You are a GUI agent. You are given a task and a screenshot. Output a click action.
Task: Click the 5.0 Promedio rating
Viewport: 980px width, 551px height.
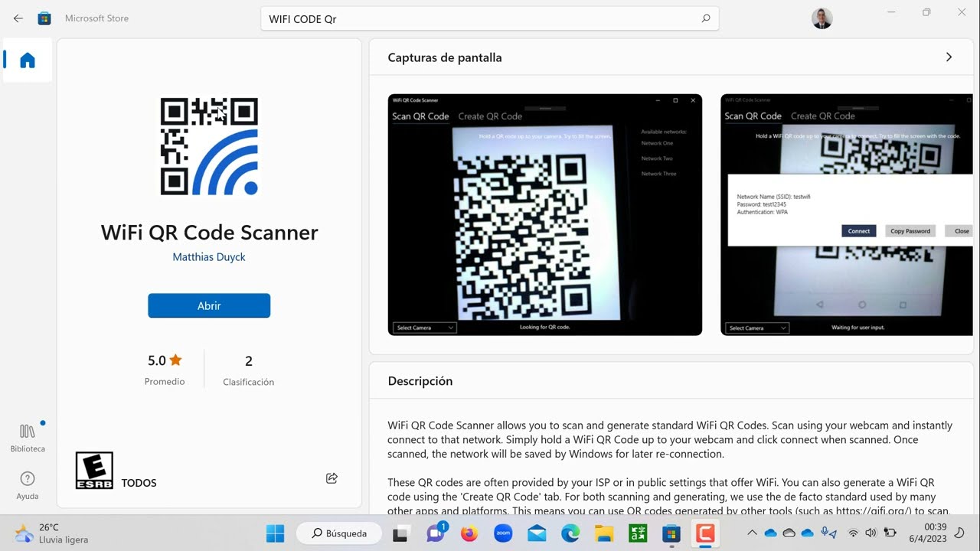(x=165, y=369)
